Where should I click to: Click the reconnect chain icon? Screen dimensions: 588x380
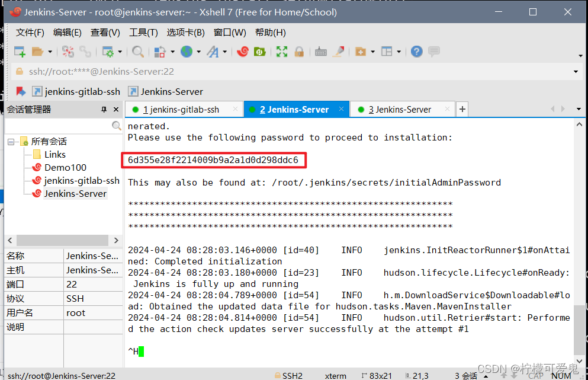point(85,52)
